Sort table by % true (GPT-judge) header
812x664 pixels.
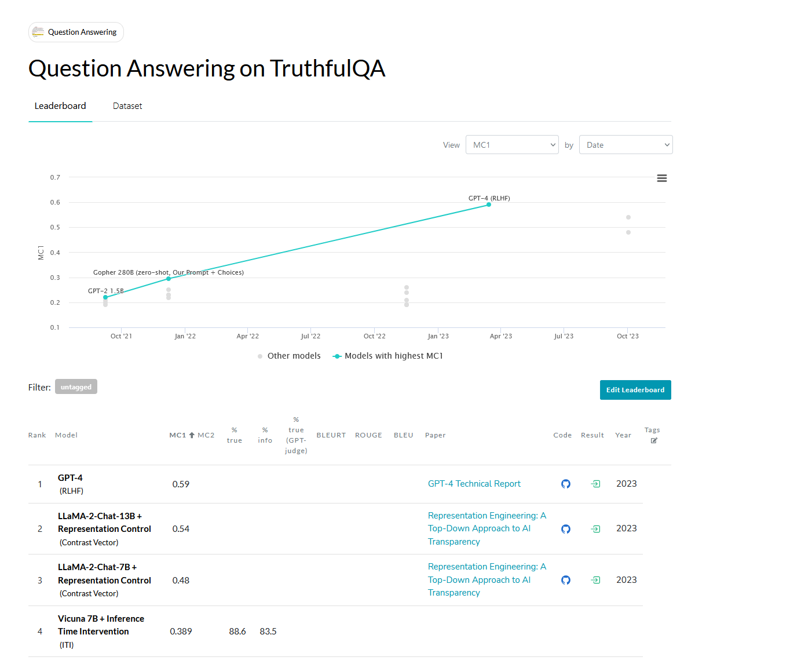coord(296,435)
